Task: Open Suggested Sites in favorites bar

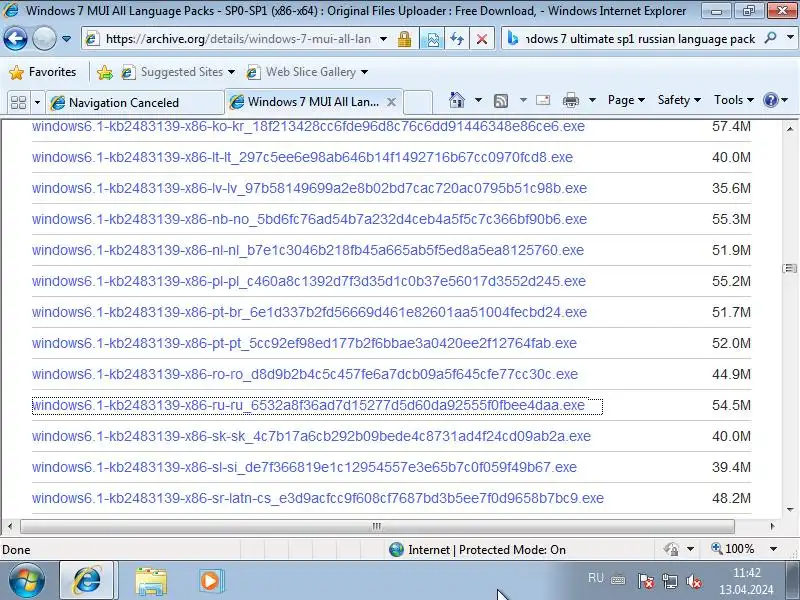Action: [178, 72]
